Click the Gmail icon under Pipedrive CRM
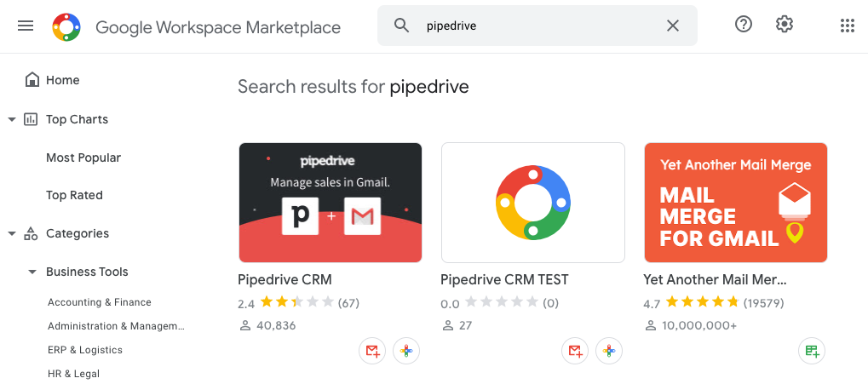 click(x=372, y=351)
